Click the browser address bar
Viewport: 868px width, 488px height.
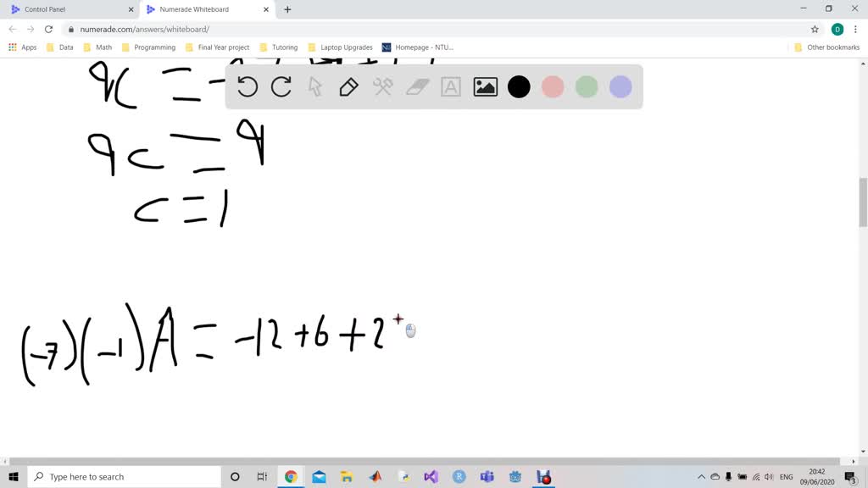point(424,29)
